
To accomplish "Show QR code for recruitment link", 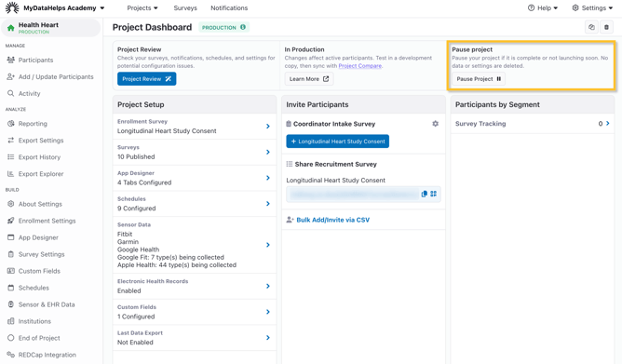I will [434, 194].
